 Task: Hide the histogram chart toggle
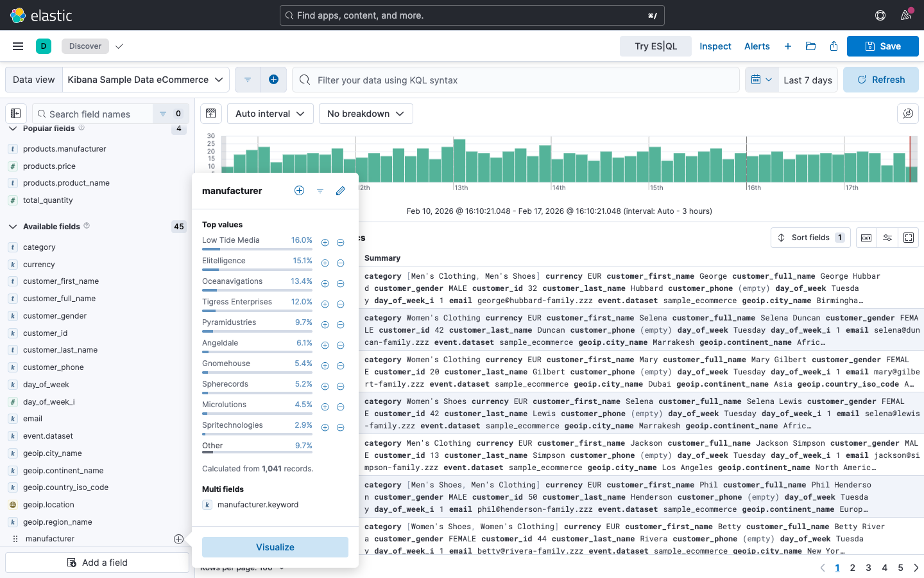(210, 114)
